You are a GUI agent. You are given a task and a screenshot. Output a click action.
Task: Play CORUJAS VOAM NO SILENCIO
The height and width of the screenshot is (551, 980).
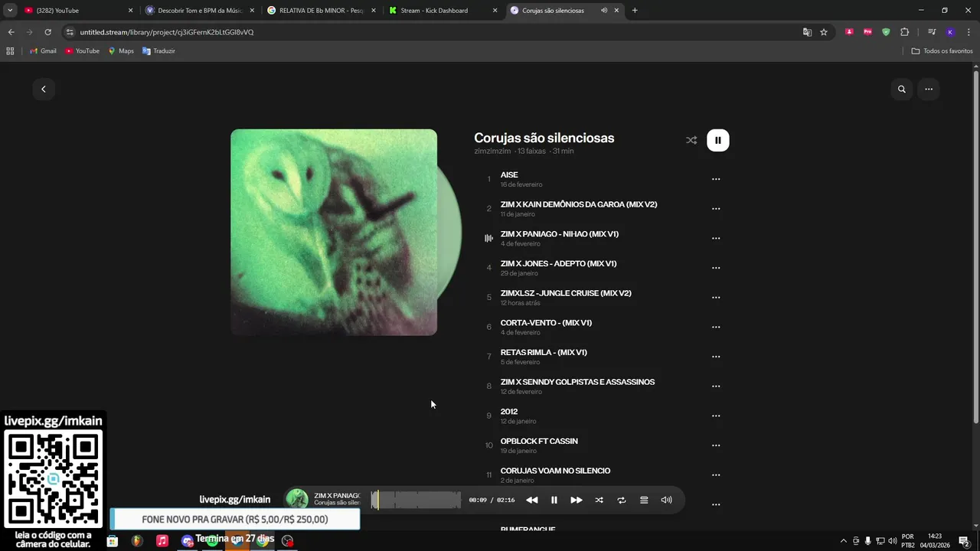pyautogui.click(x=555, y=471)
